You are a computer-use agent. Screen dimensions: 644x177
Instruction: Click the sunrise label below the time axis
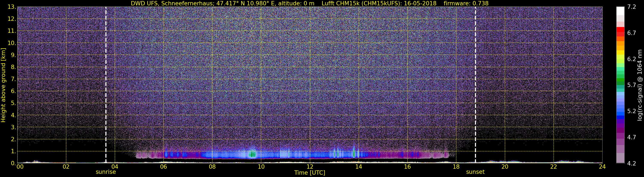click(x=106, y=172)
